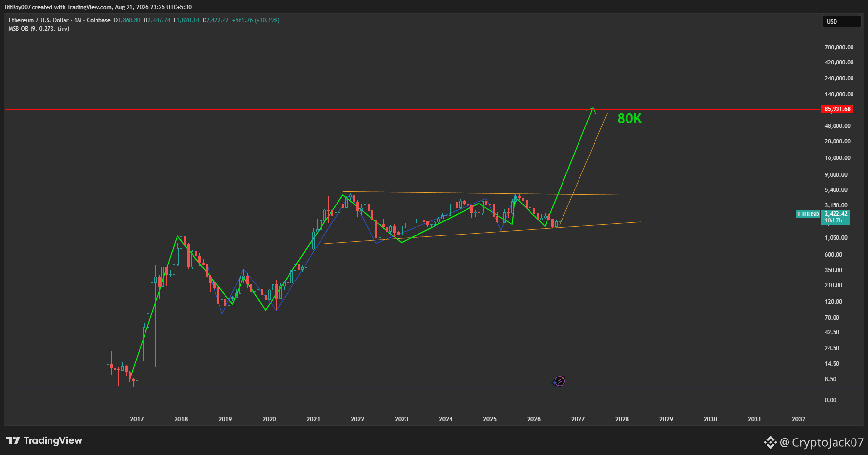Click the 3,150.00 price axis label
The width and height of the screenshot is (868, 455).
pos(836,205)
